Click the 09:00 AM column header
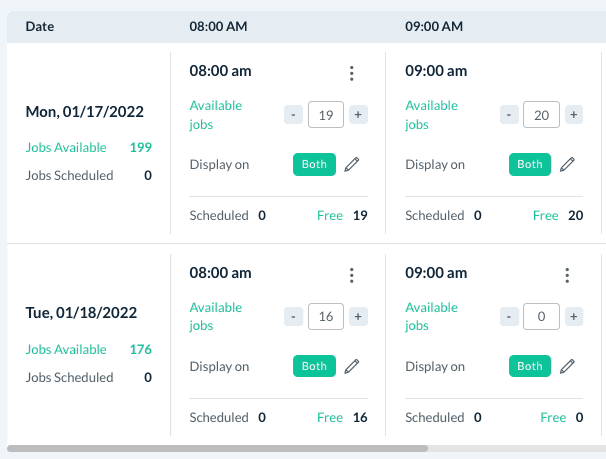Viewport: 606px width, 459px height. pos(436,27)
